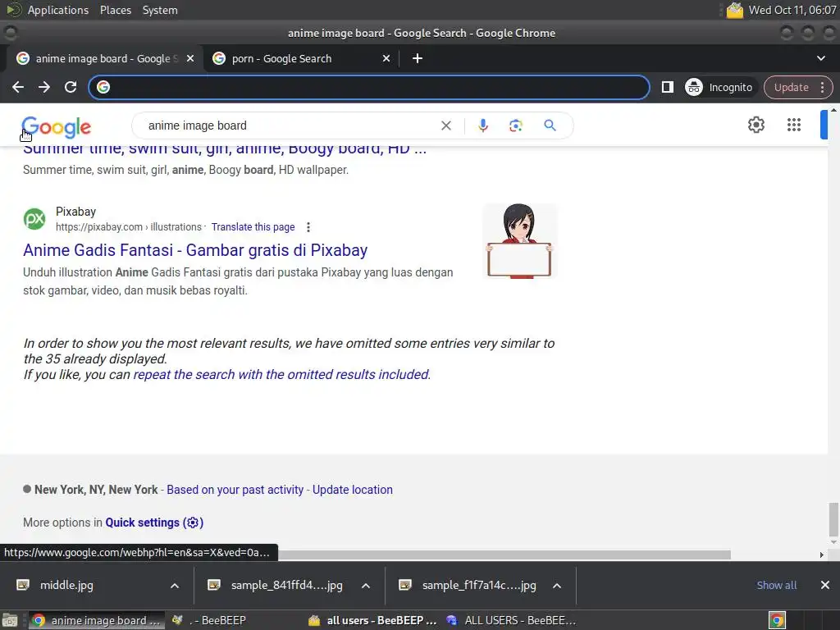Switch to 'ALL USERS - BeeBEE' taskbar window

(x=512, y=620)
